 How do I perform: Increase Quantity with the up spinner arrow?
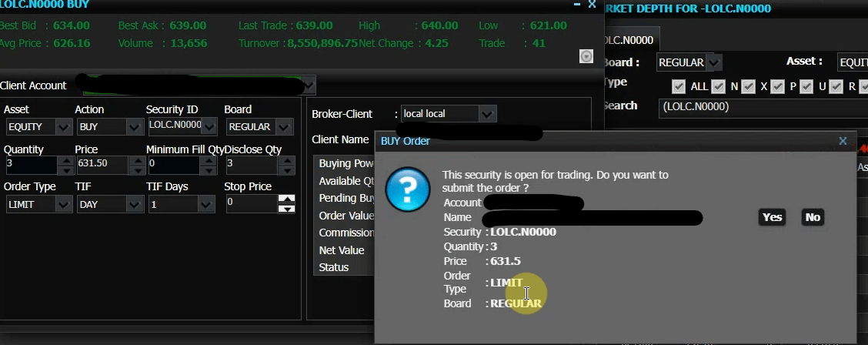(66, 161)
